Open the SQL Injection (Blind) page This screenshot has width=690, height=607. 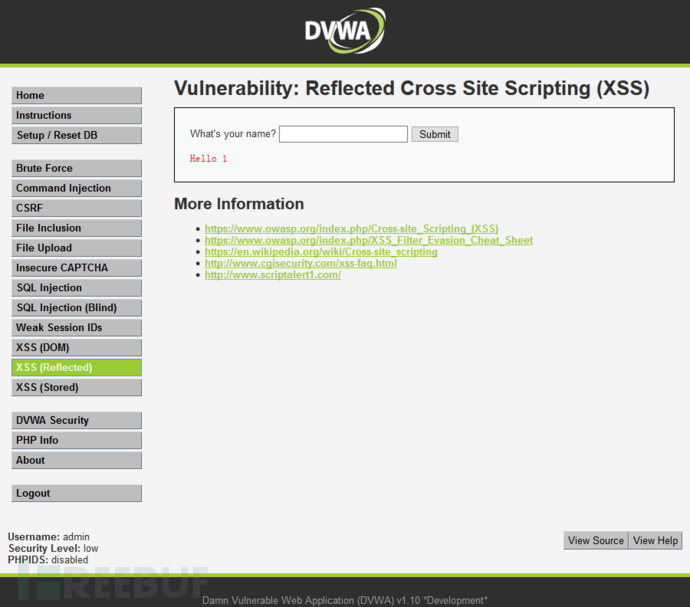(77, 308)
